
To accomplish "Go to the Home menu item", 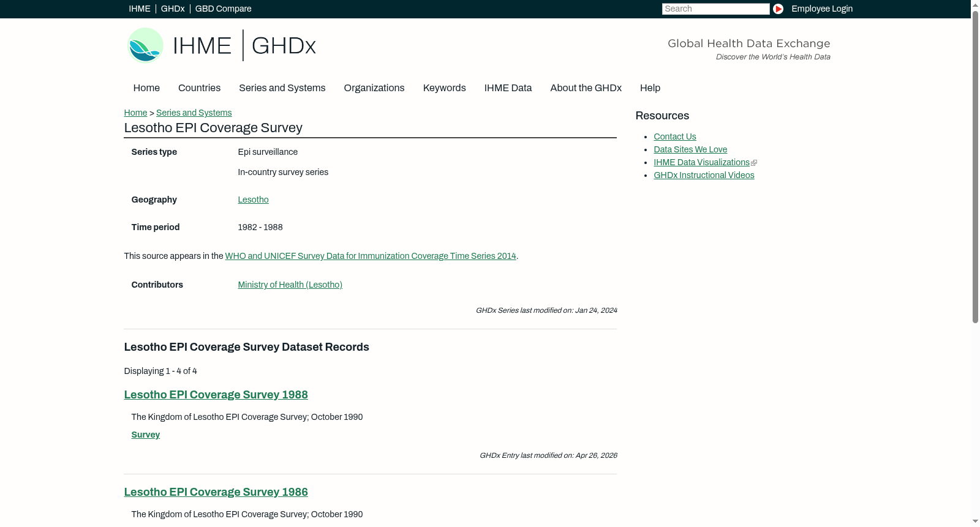I will 146,88.
